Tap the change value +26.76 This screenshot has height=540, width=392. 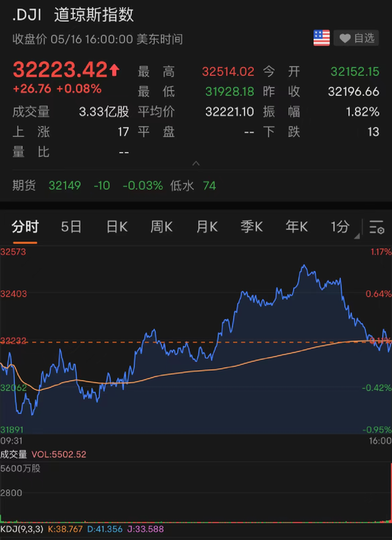coord(31,89)
